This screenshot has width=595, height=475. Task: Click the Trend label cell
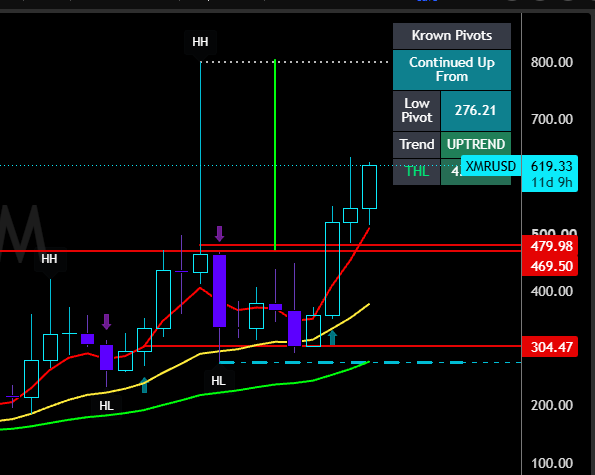tap(416, 145)
